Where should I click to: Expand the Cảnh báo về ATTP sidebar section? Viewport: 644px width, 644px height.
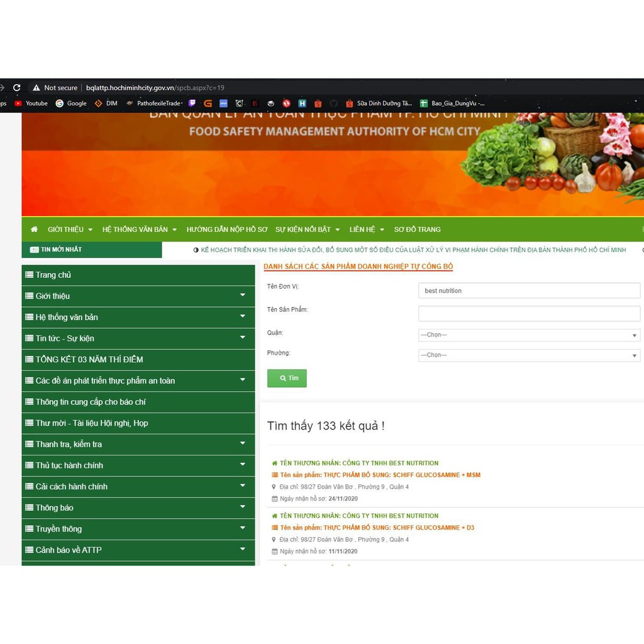[242, 550]
